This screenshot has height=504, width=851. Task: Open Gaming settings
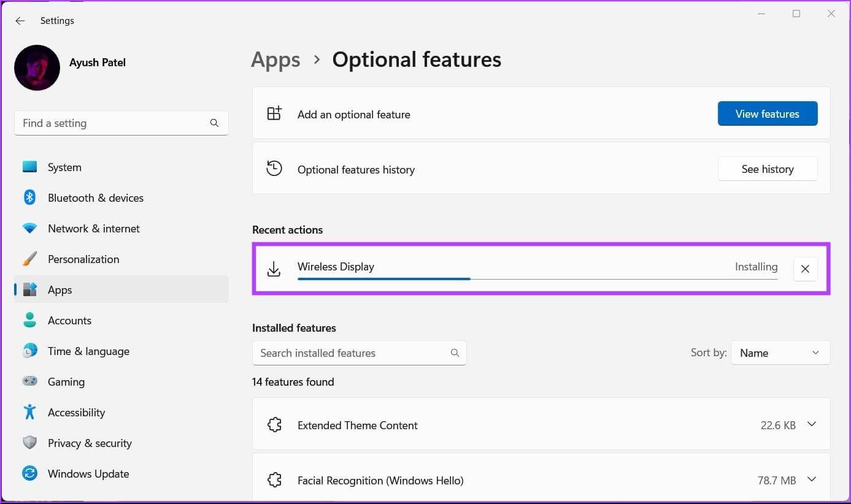[x=121, y=381]
